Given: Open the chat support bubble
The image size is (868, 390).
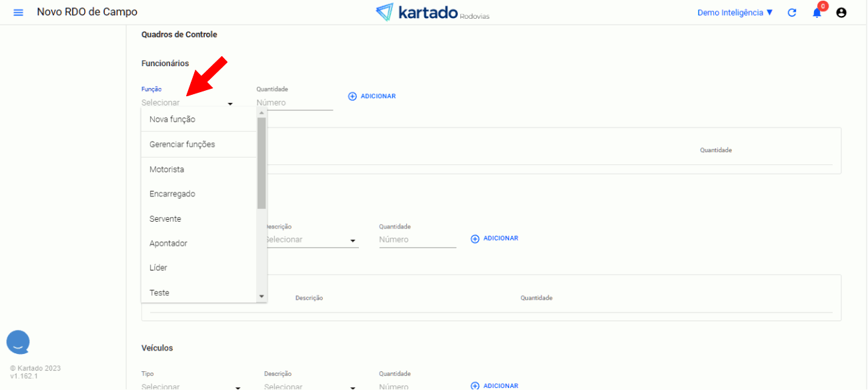Looking at the screenshot, I should click(x=18, y=342).
